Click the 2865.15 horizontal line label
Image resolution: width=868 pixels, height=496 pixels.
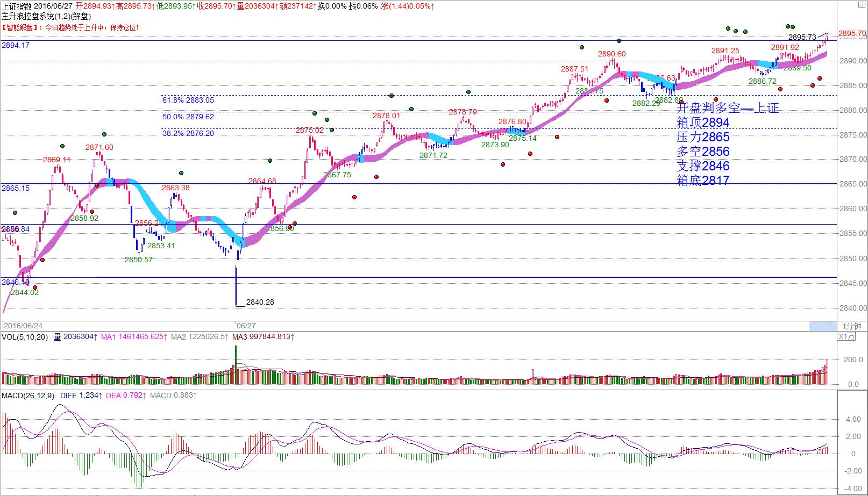(16, 189)
